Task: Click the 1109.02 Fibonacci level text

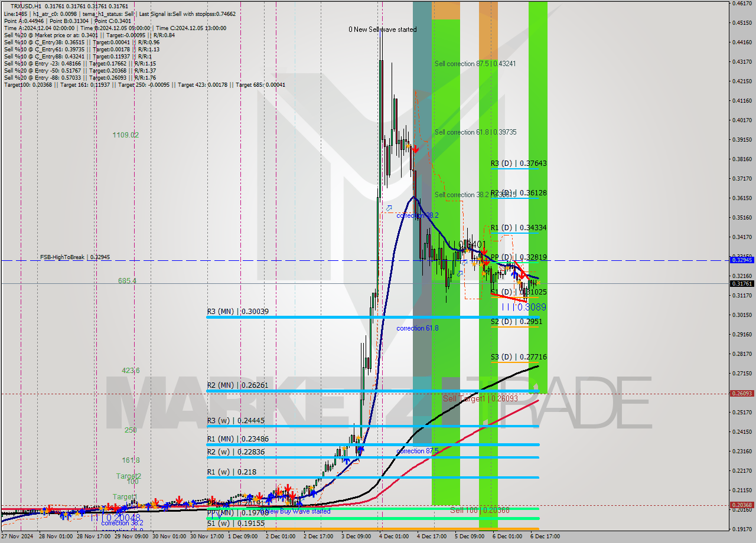Action: click(126, 135)
